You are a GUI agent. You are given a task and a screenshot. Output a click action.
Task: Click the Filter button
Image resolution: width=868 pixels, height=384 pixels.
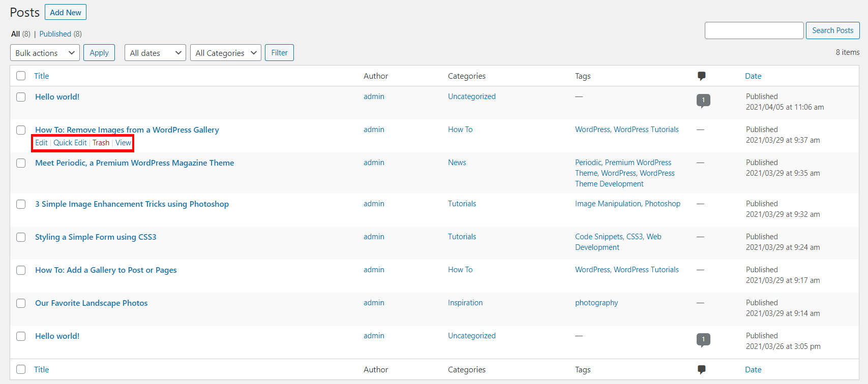pos(279,53)
